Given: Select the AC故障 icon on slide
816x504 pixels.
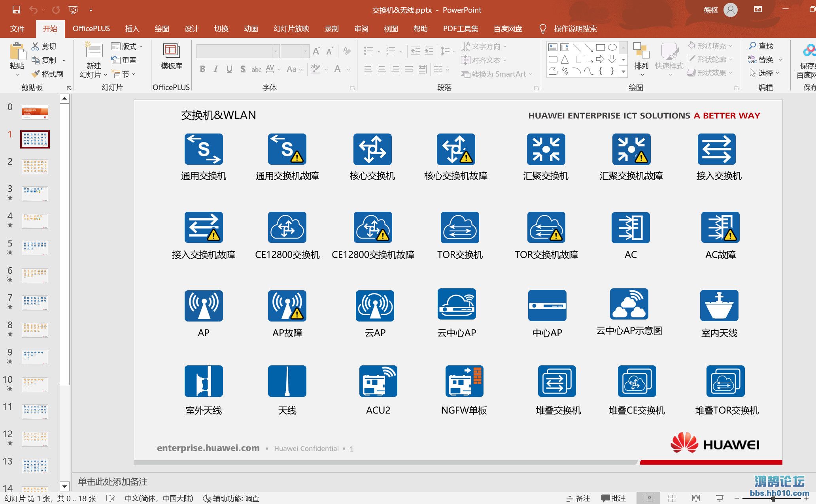Looking at the screenshot, I should click(720, 227).
